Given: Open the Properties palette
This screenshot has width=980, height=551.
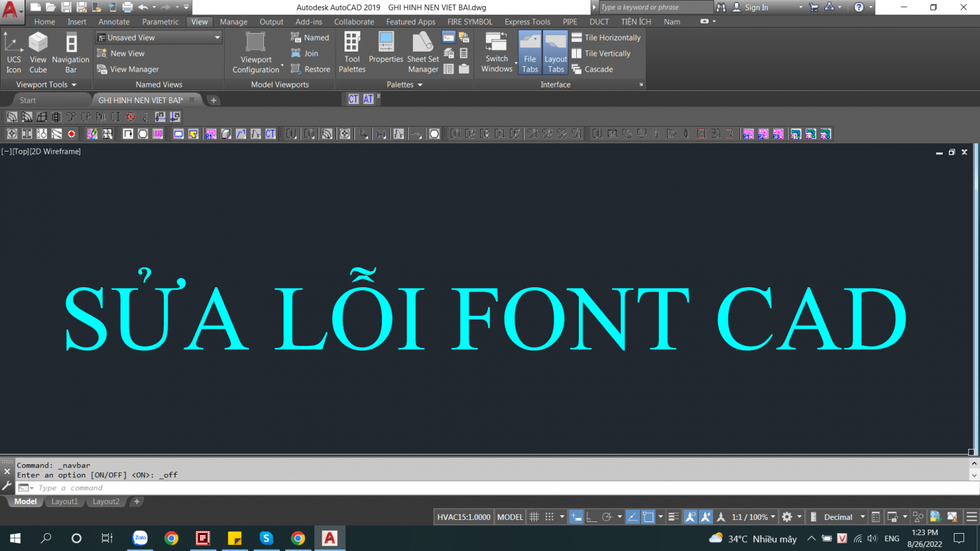Looking at the screenshot, I should (x=386, y=48).
